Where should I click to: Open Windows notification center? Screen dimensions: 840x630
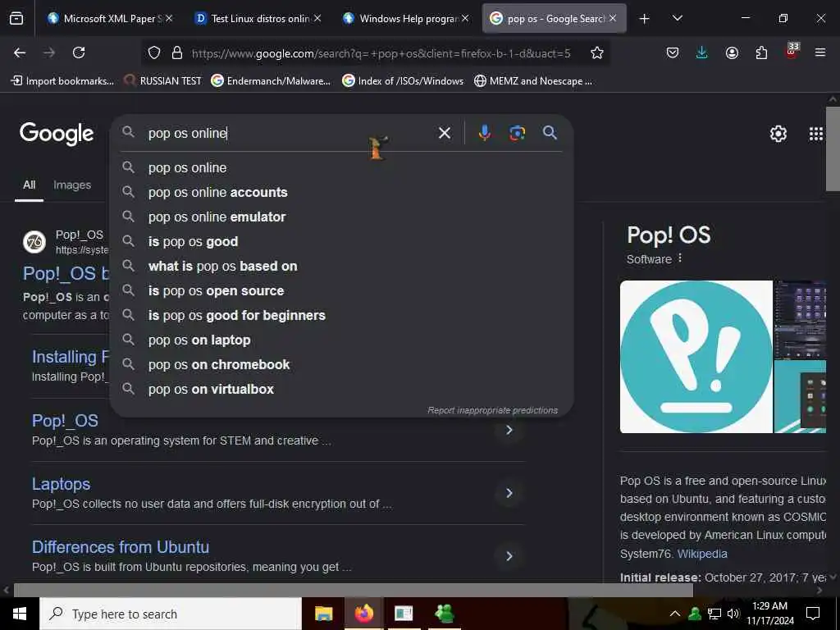[813, 614]
